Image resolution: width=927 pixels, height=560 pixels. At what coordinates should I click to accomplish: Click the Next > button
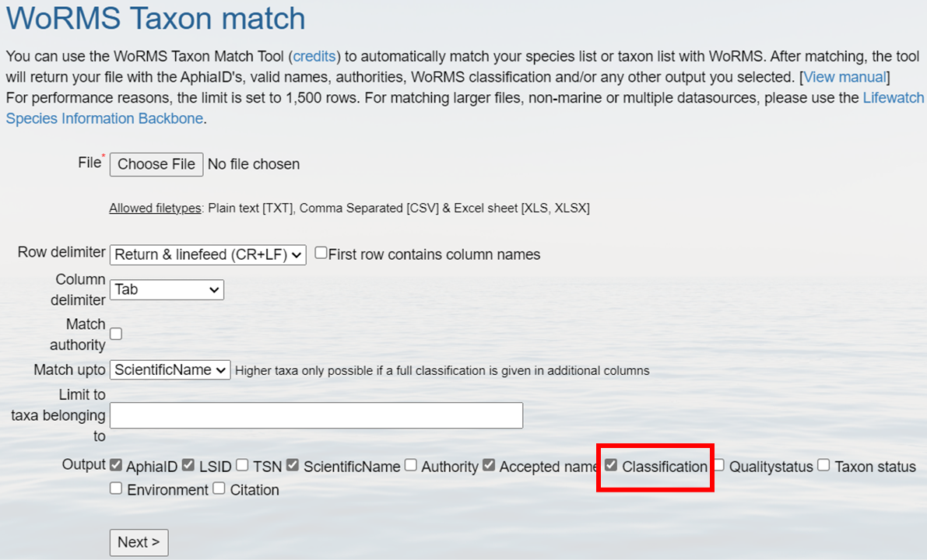tap(139, 542)
